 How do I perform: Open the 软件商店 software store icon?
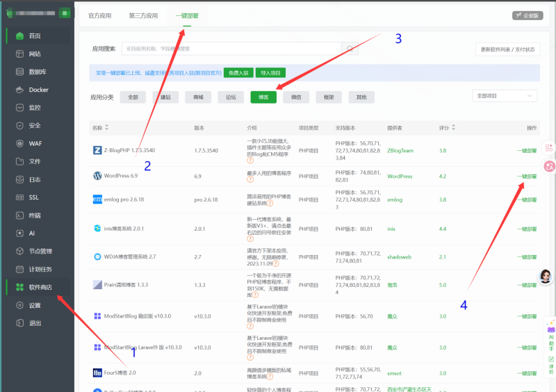[x=20, y=287]
